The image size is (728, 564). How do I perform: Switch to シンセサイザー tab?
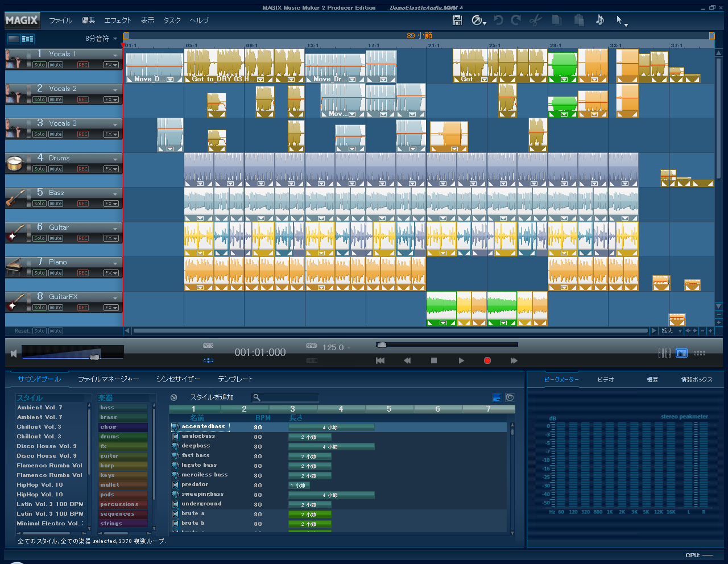click(x=179, y=379)
